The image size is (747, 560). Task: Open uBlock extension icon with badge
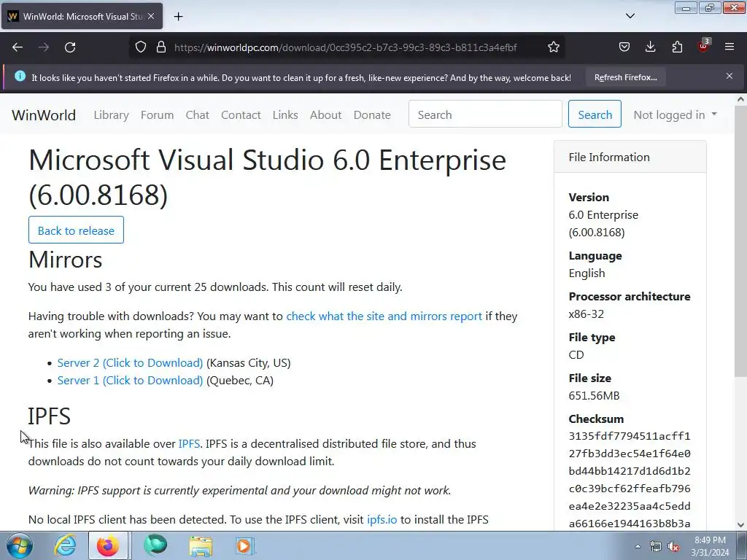tap(704, 46)
